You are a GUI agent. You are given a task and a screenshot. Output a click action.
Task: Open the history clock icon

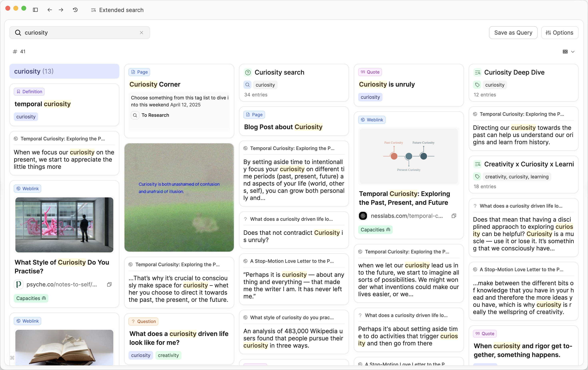75,10
